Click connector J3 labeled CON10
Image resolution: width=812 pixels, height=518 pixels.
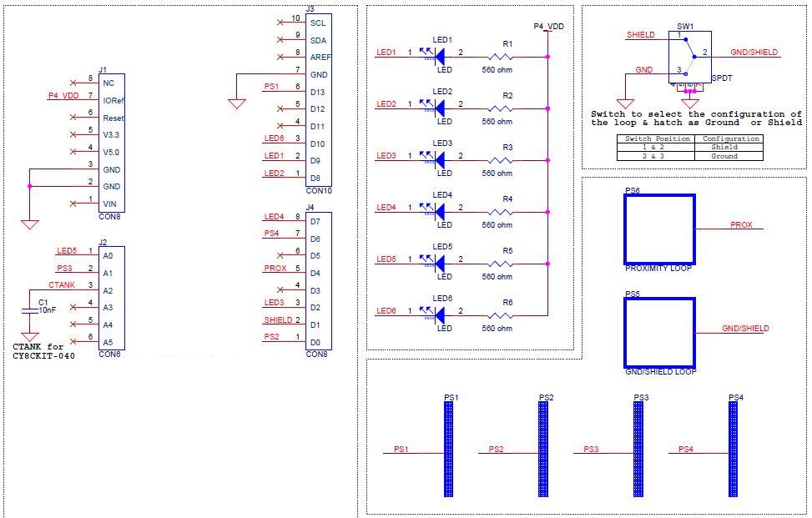coord(317,96)
